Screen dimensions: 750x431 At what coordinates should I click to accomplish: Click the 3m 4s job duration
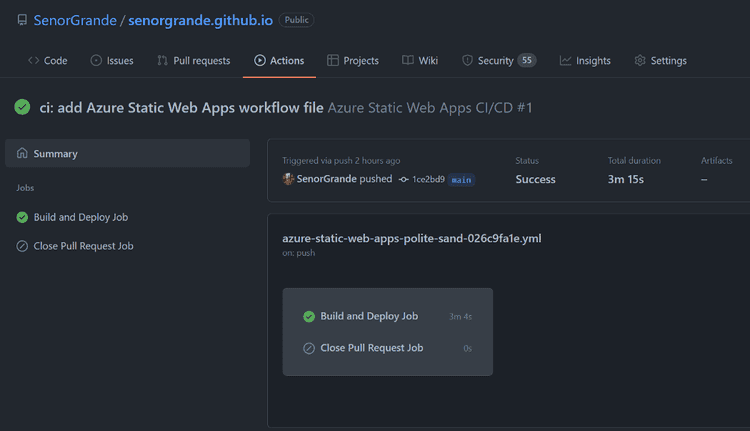click(461, 317)
